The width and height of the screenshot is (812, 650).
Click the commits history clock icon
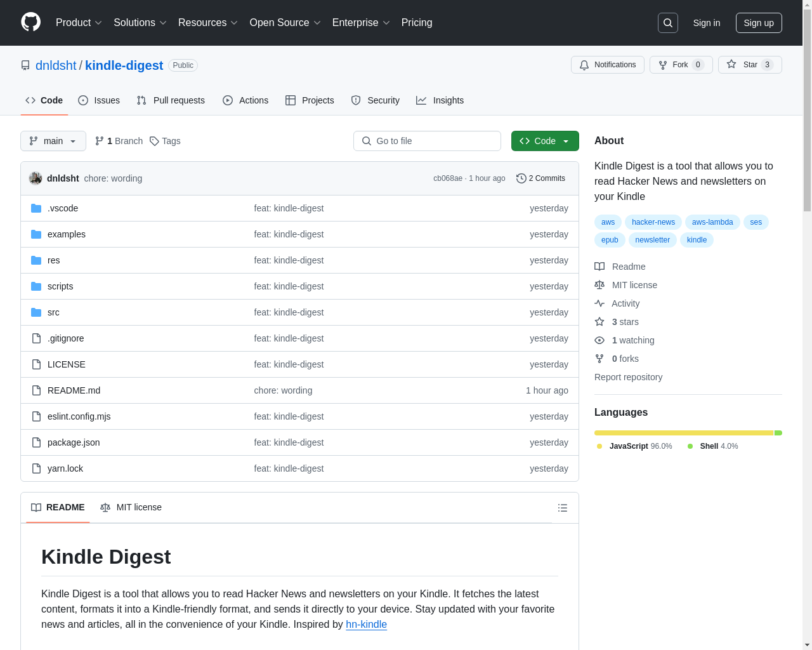point(521,178)
